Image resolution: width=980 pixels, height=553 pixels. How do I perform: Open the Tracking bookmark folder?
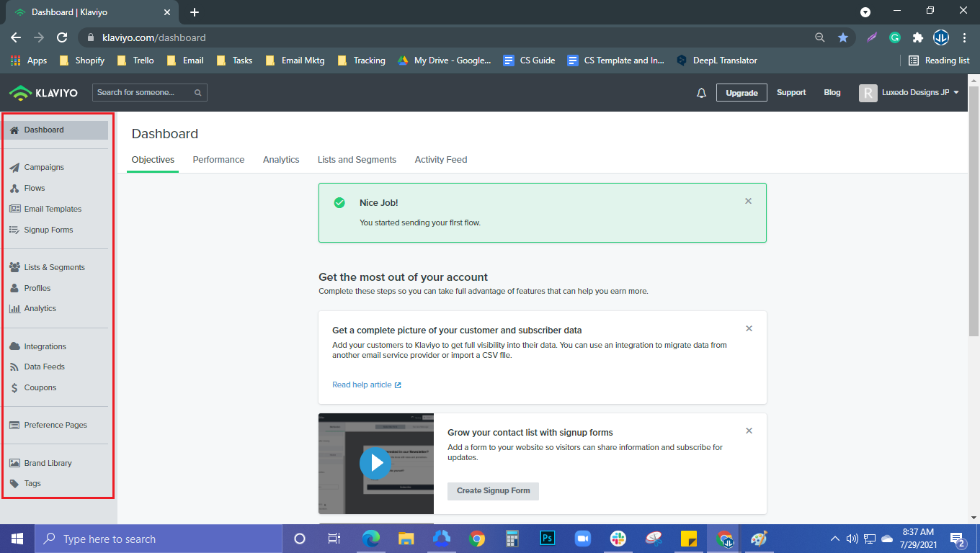361,60
